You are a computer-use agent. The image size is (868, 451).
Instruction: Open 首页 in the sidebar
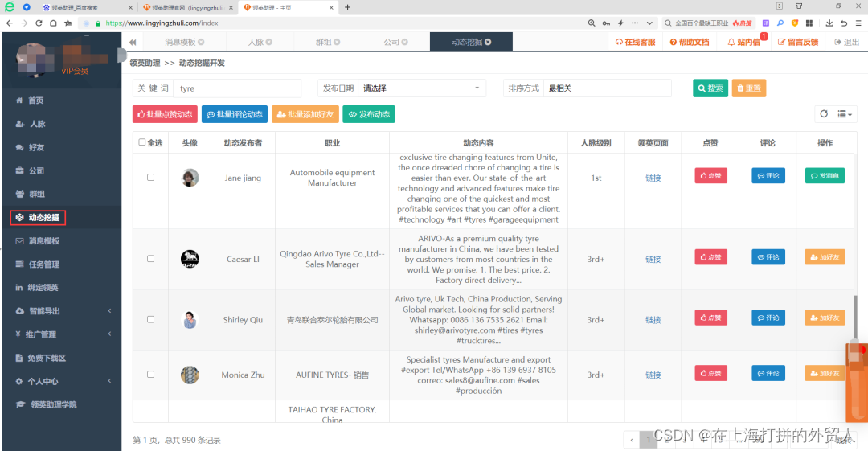tap(36, 100)
